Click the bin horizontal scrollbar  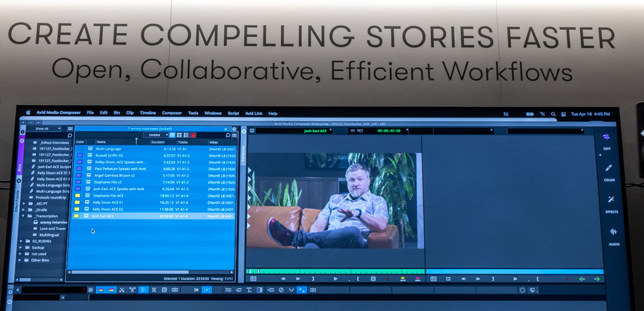130,272
